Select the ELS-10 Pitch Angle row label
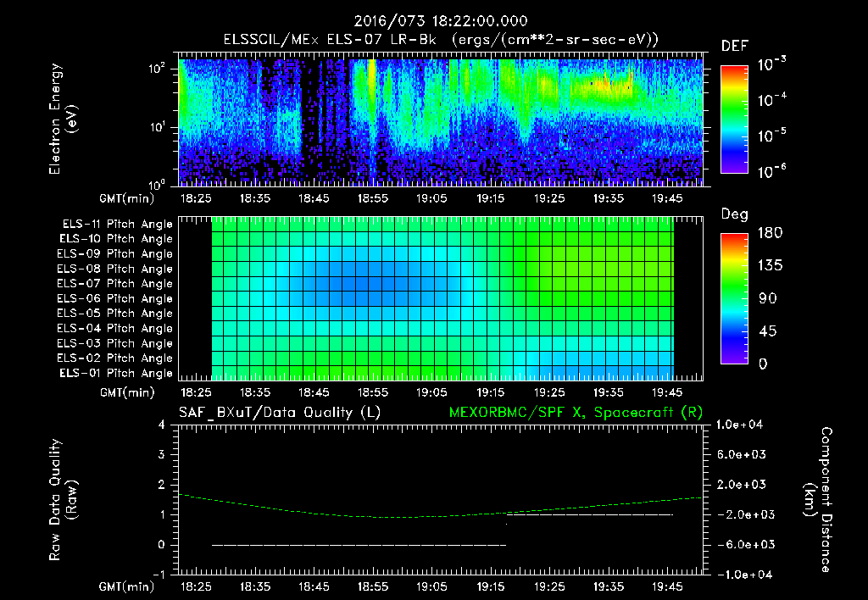The width and height of the screenshot is (868, 600). tap(116, 239)
